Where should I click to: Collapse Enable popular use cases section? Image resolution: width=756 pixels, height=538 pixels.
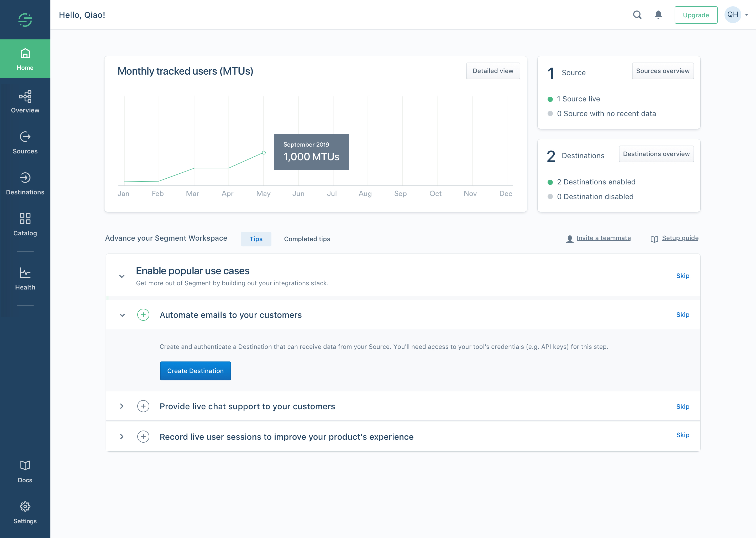[122, 276]
